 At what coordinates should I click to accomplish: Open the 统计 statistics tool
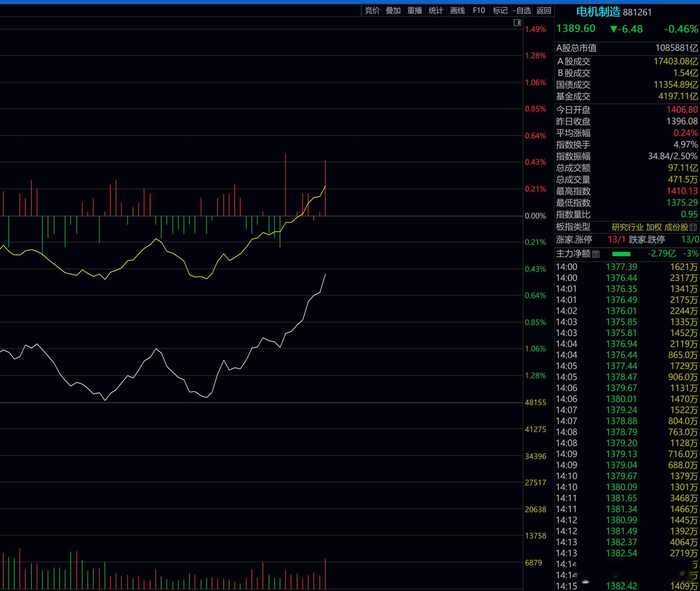tap(436, 11)
